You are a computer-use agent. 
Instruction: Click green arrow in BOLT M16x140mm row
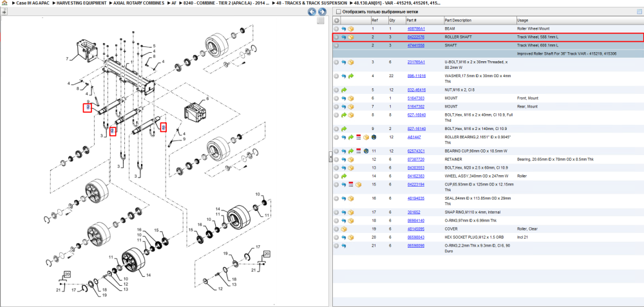click(x=344, y=129)
